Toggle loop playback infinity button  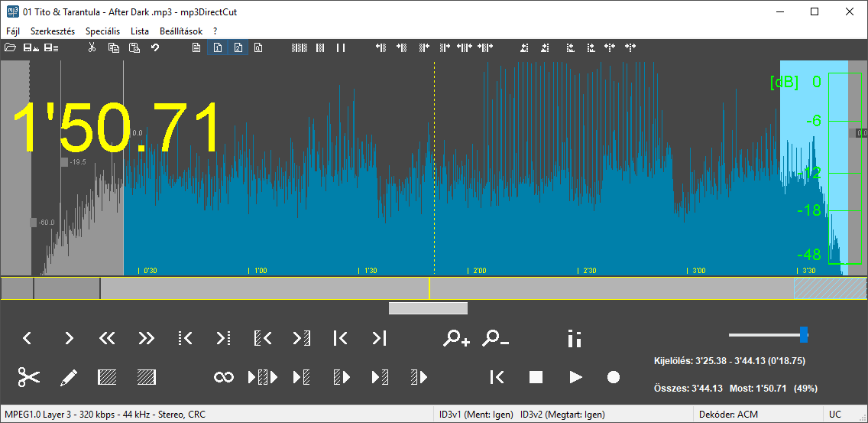pos(224,378)
